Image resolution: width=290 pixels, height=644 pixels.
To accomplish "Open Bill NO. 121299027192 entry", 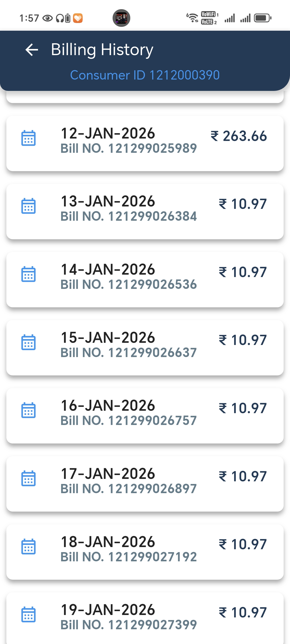I will tap(129, 557).
